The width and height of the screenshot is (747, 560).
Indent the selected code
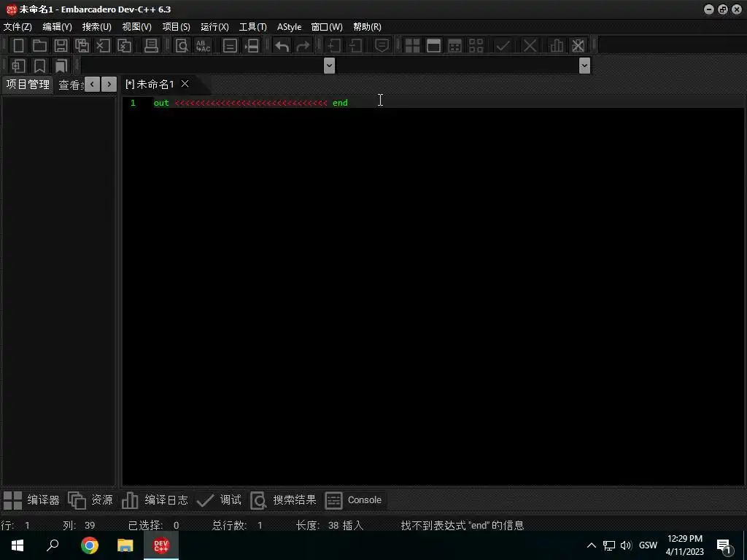coord(334,46)
